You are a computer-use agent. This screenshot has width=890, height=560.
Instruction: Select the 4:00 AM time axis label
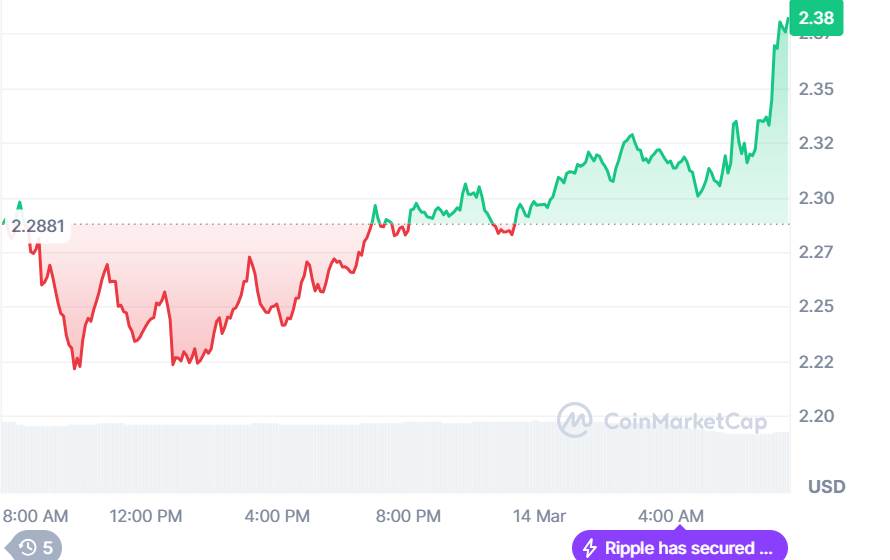670,516
